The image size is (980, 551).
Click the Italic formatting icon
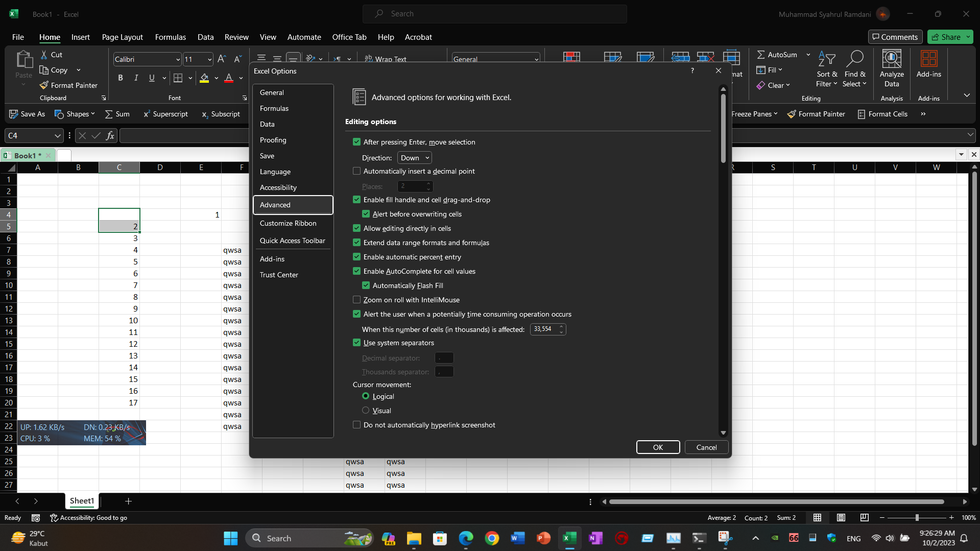(136, 78)
